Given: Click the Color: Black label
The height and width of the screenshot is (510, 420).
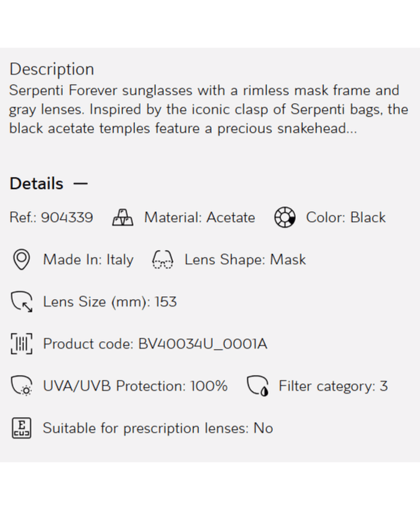Looking at the screenshot, I should [346, 218].
